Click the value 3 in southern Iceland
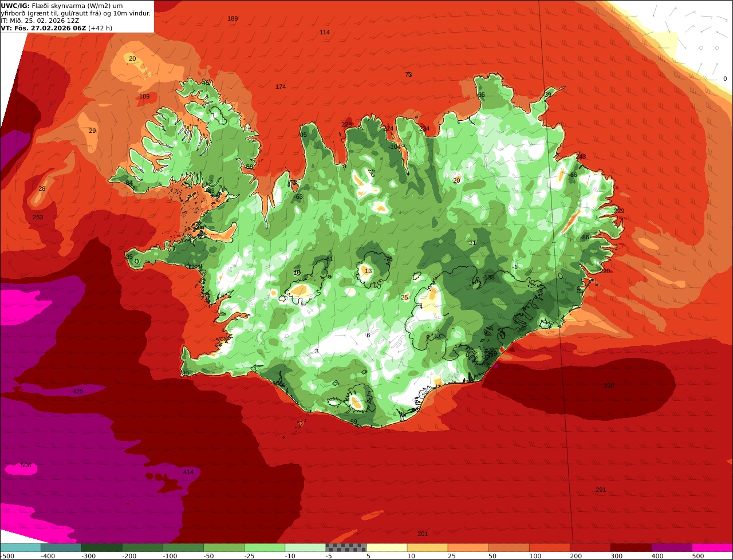The image size is (733, 560). (317, 352)
